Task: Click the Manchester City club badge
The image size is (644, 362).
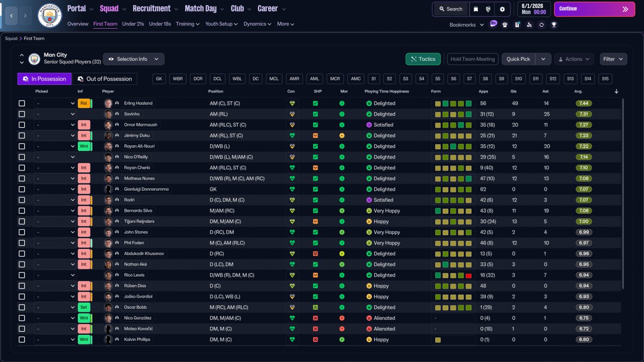Action: (50, 16)
